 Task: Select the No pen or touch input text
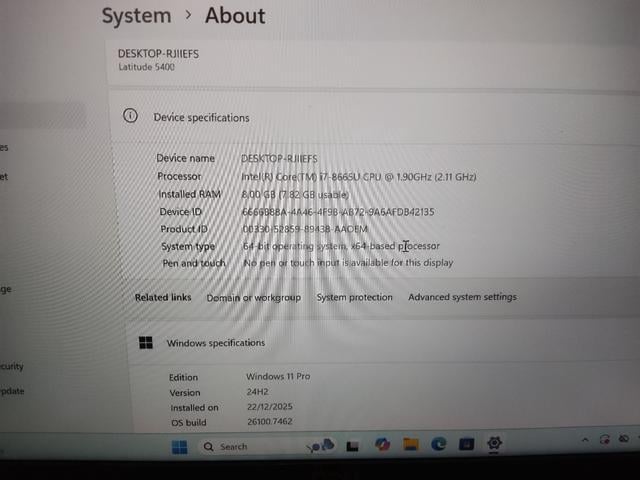click(x=348, y=262)
